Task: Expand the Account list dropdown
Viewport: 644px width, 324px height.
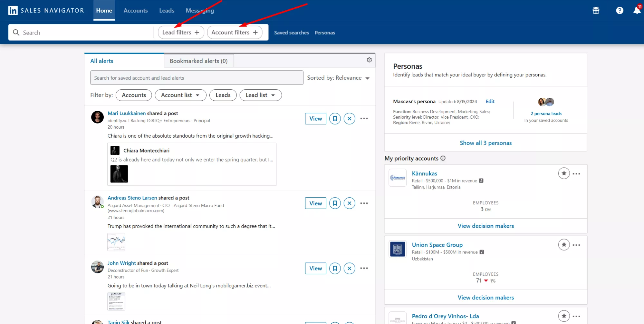Action: (x=180, y=95)
